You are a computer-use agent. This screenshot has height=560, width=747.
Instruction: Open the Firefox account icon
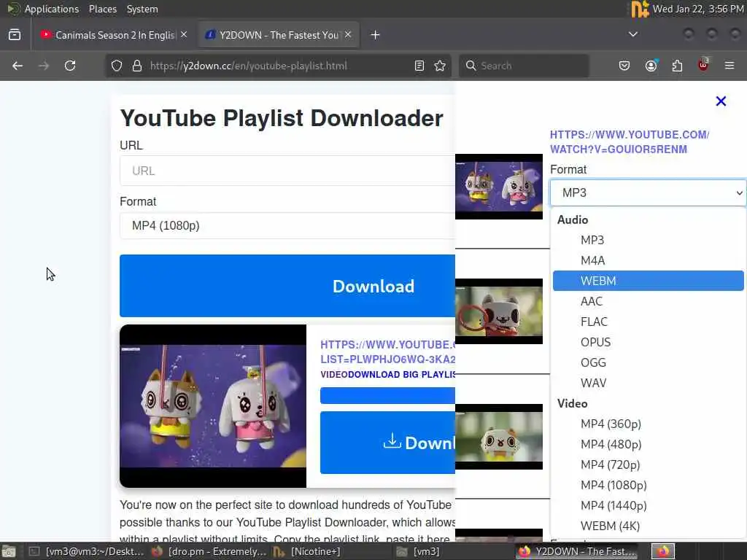point(651,66)
